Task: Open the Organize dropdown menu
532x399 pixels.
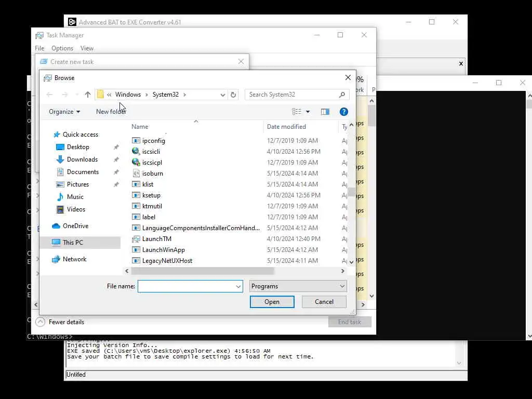Action: (64, 112)
